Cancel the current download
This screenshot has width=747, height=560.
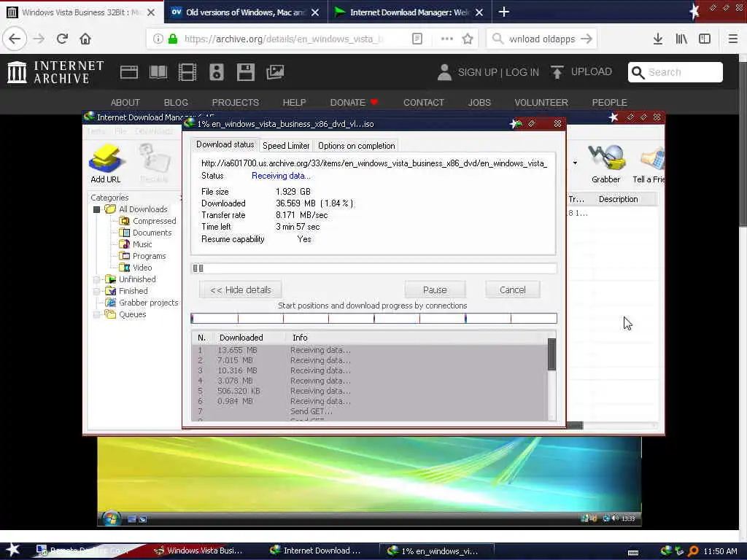(513, 289)
